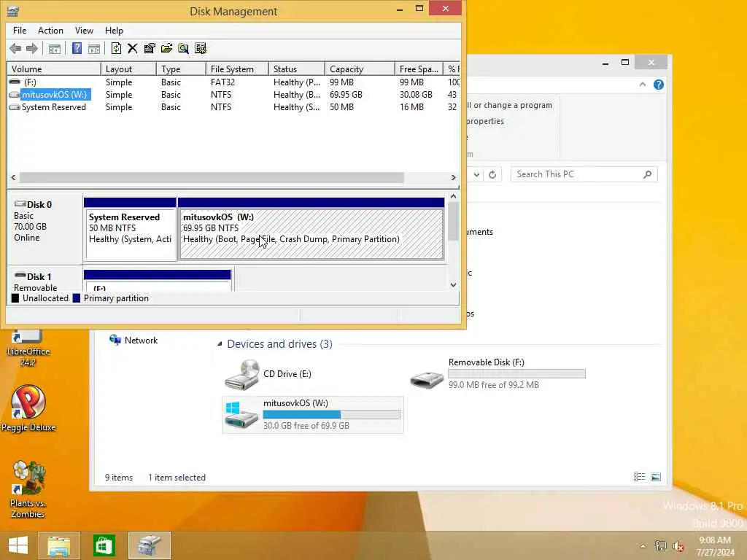The image size is (747, 560).
Task: Click the disk pane scroll up arrow
Action: pos(453,196)
